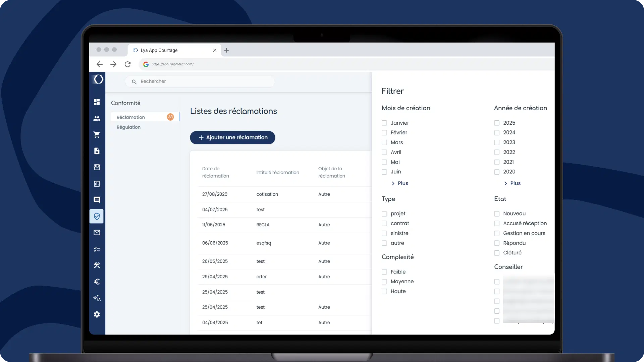Screen dimensions: 644x362
Task: Click the browser address bar URL
Action: click(x=172, y=64)
